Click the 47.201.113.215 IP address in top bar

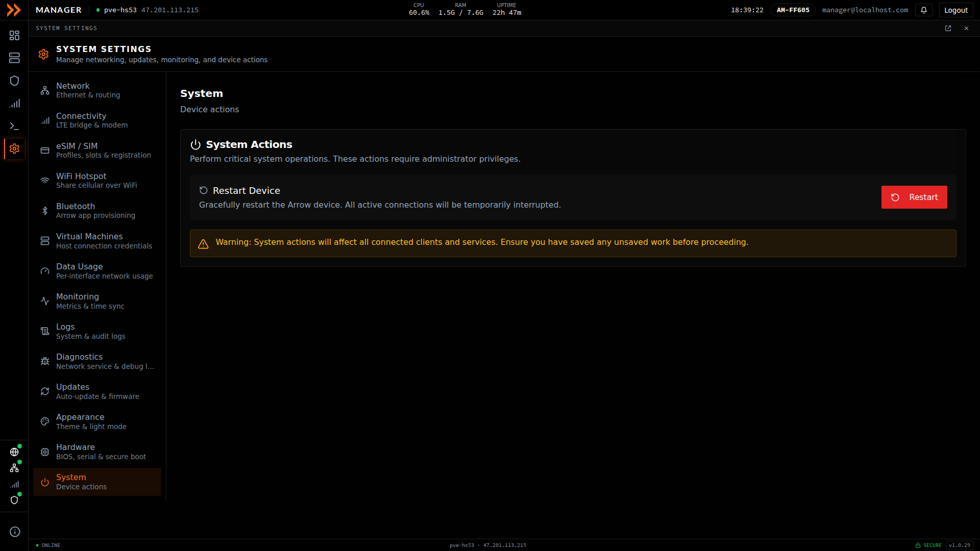(170, 10)
